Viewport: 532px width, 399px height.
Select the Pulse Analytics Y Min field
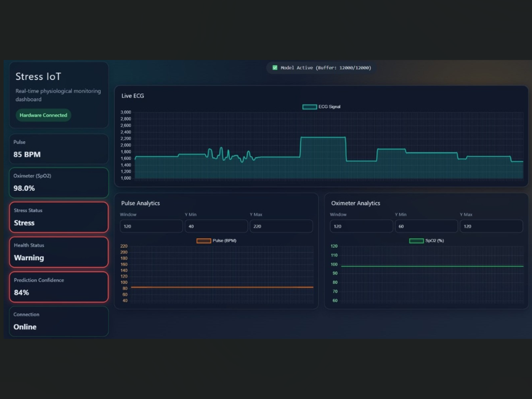[216, 226]
